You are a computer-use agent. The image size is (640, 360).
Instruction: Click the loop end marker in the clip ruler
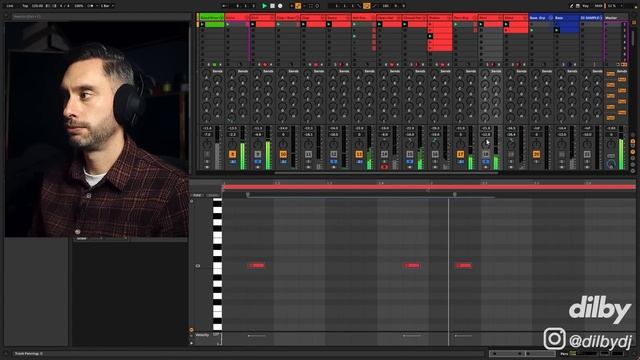(x=455, y=195)
